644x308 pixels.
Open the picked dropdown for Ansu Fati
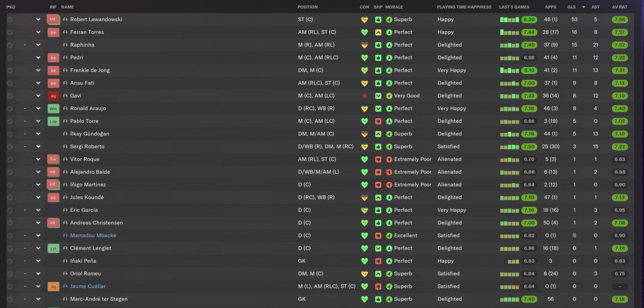point(38,83)
